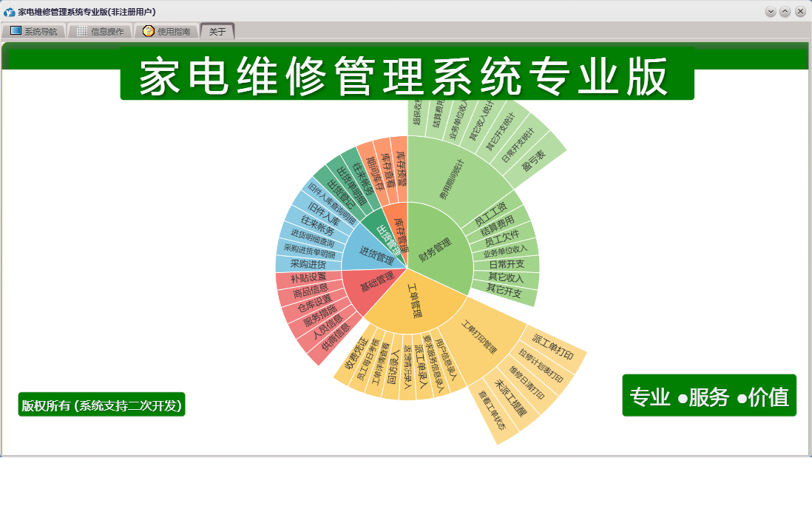The width and height of the screenshot is (812, 526).
Task: Open the 查看工单状态 outer segment
Action: pos(492,409)
